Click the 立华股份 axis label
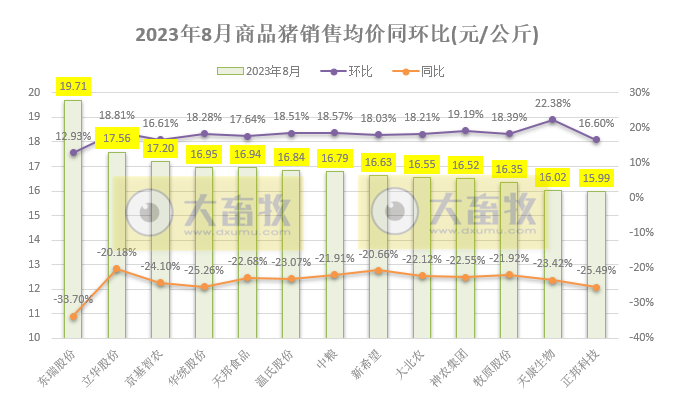The width and height of the screenshot is (684, 408). tap(100, 368)
